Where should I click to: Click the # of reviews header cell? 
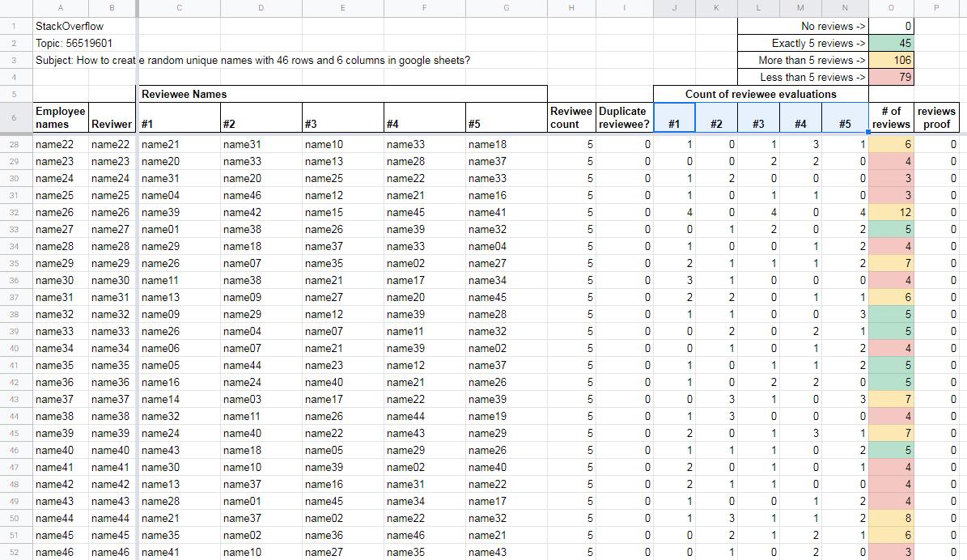[x=890, y=117]
